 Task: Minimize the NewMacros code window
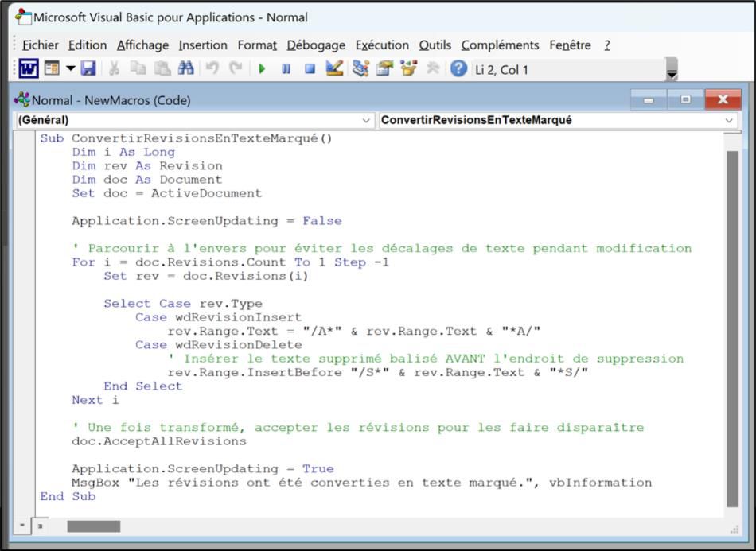point(649,99)
